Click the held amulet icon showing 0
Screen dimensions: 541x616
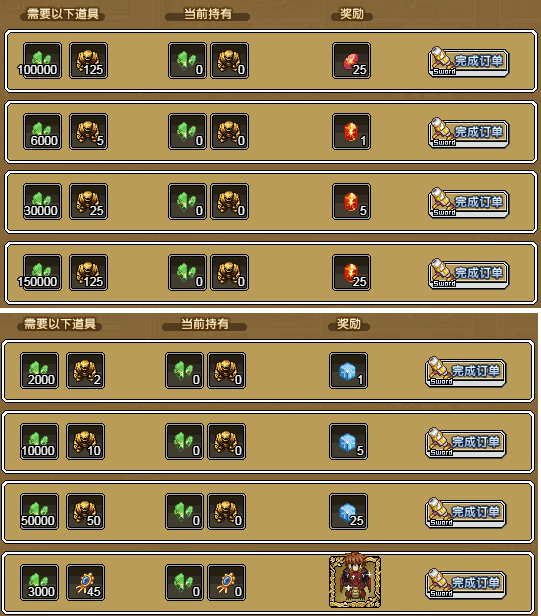click(227, 583)
